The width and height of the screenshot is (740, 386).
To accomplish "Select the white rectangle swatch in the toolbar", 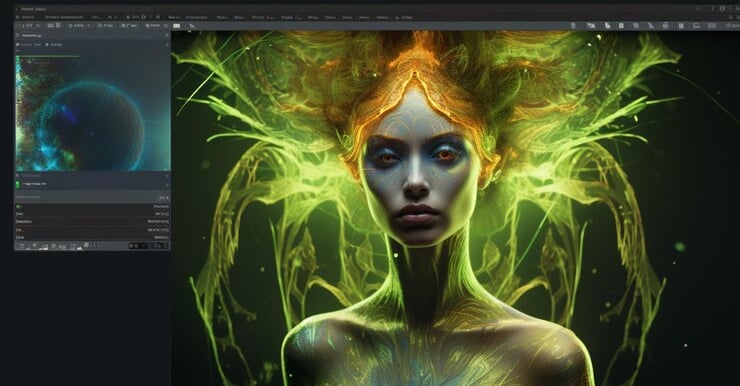I will click(177, 26).
